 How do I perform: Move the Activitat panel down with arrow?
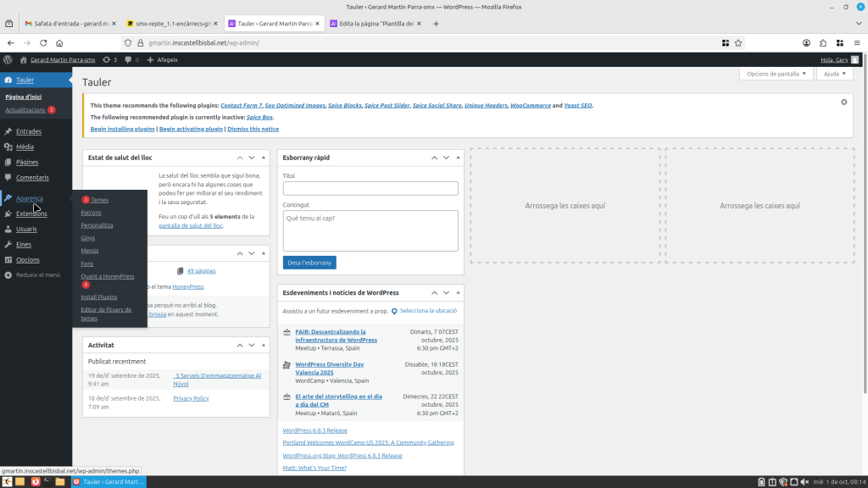click(251, 346)
